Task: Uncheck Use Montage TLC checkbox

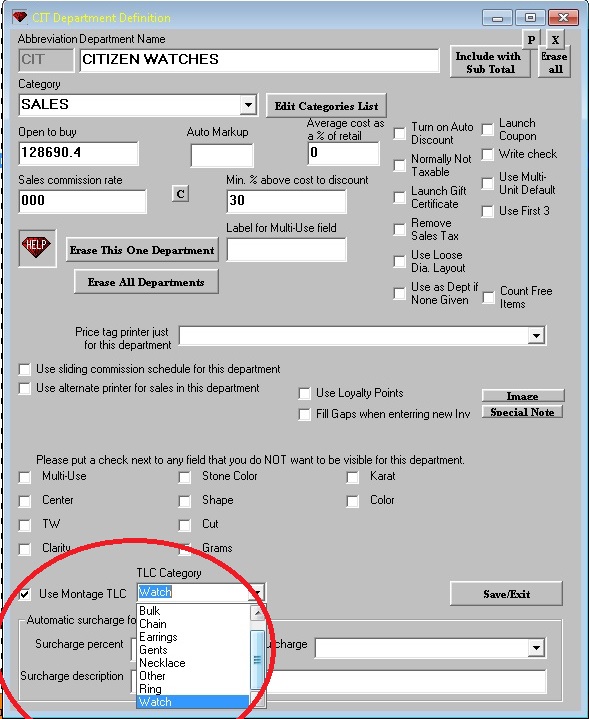Action: [25, 595]
